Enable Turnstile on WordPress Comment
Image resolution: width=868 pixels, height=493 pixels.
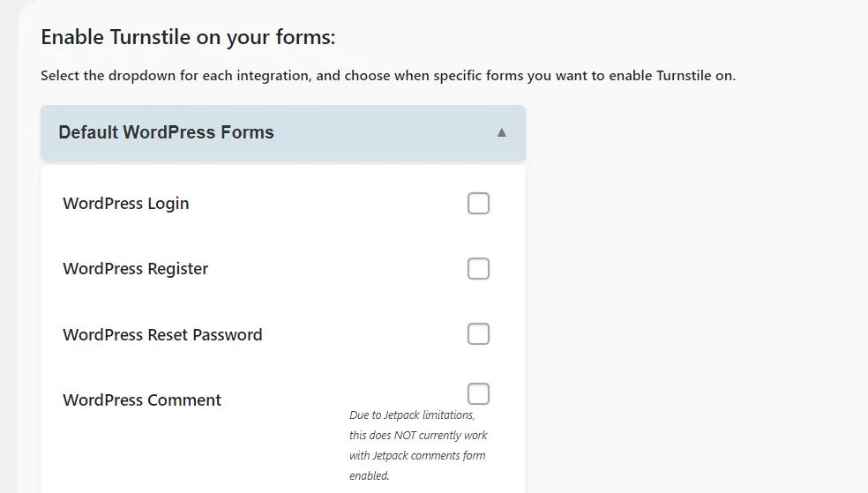click(x=478, y=393)
